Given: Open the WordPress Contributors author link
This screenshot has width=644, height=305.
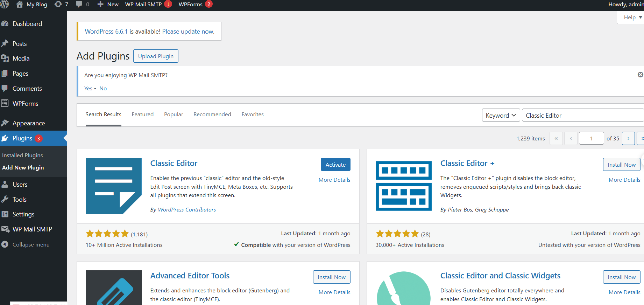Looking at the screenshot, I should coord(187,209).
